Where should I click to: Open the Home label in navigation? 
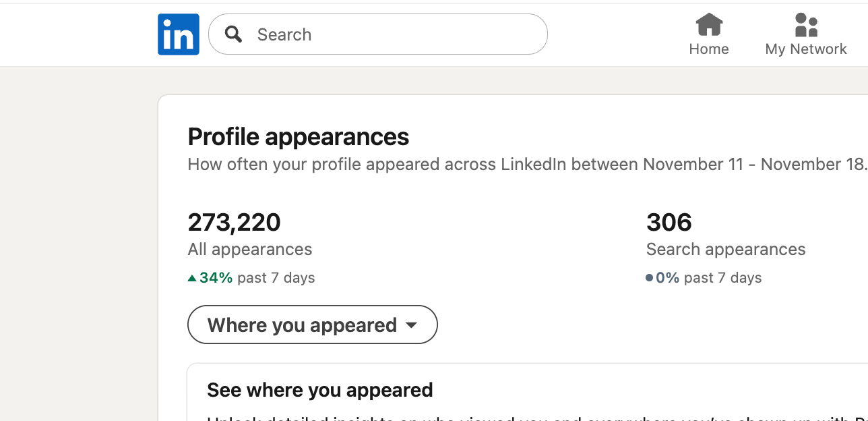709,49
